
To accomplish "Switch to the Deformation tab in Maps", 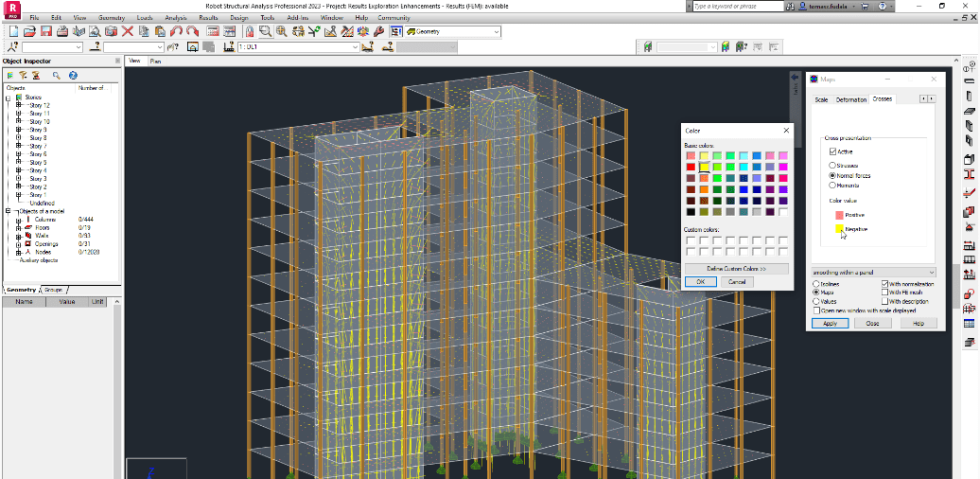I will point(851,99).
